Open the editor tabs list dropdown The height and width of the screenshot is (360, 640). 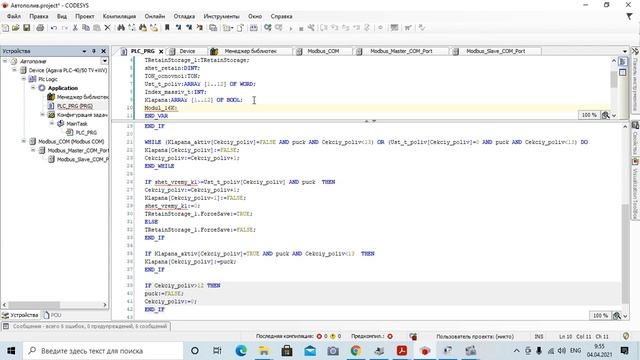pos(624,51)
